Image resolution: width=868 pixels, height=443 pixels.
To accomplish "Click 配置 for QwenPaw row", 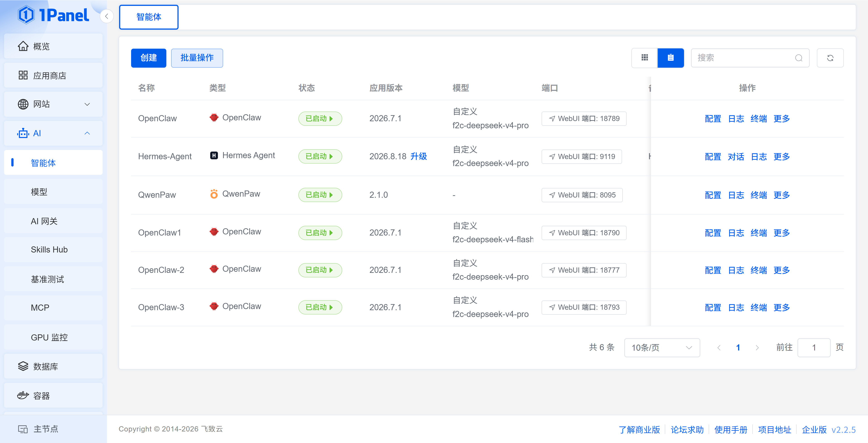I will click(x=713, y=195).
